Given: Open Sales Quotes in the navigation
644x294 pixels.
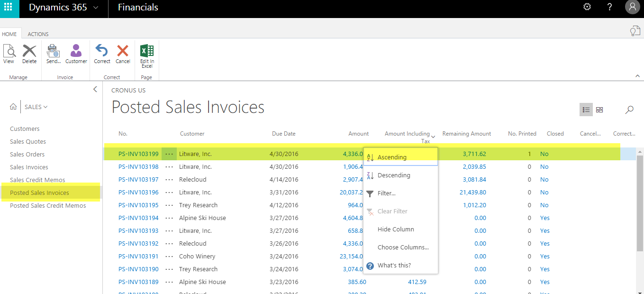Looking at the screenshot, I should 28,142.
